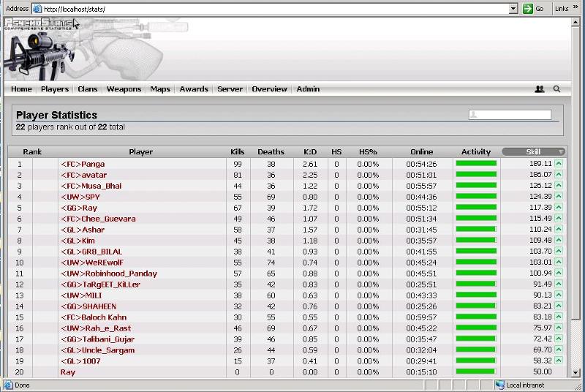The image size is (585, 392).
Task: Click skill-up arrow icon for <GG>SHAHEEN
Action: click(x=559, y=306)
